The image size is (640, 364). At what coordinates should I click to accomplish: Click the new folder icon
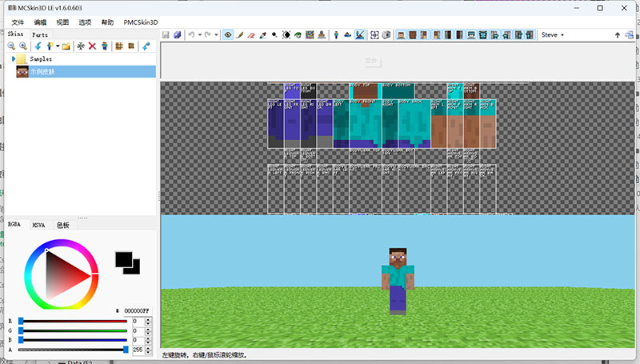click(x=66, y=46)
